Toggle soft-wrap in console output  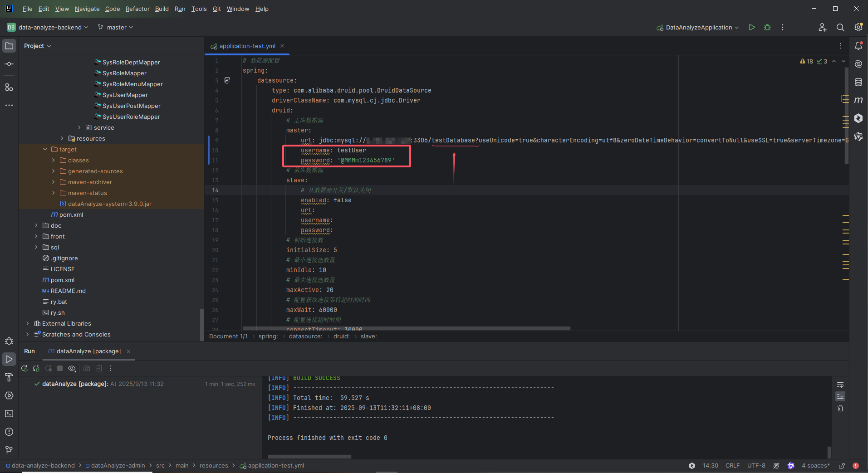tap(840, 384)
